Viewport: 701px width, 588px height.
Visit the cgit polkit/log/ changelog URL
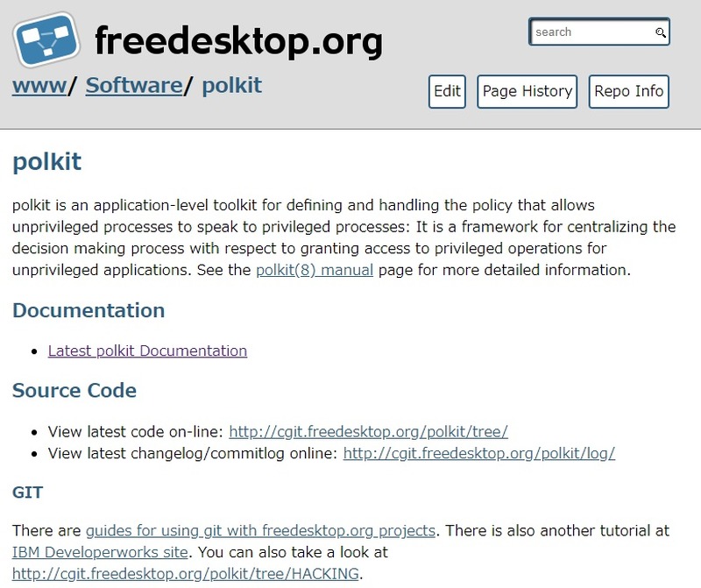point(479,453)
